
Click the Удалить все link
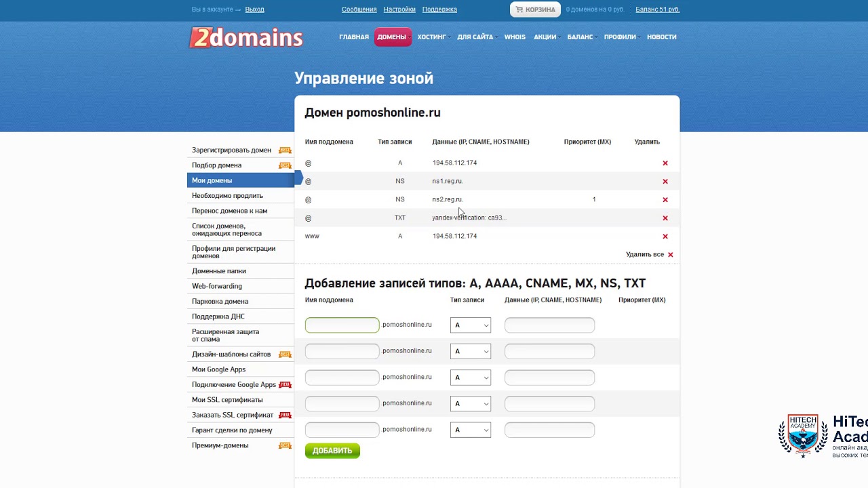click(x=650, y=255)
